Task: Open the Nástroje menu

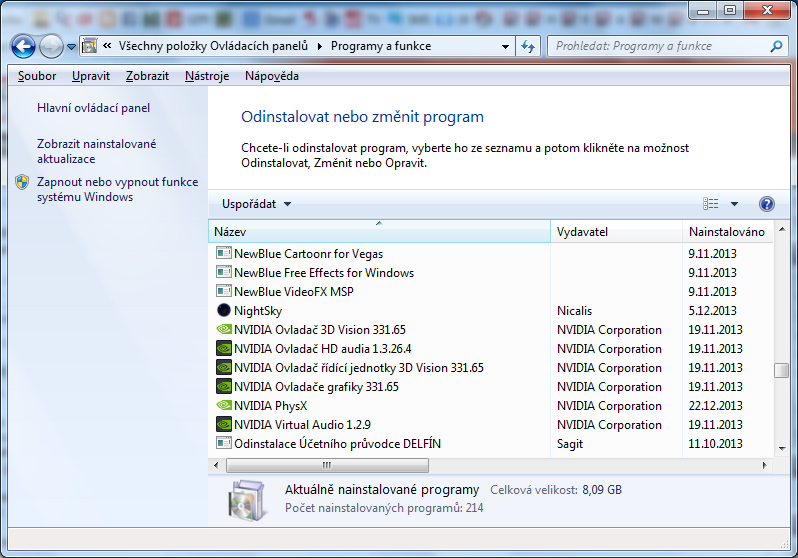Action: (x=207, y=76)
